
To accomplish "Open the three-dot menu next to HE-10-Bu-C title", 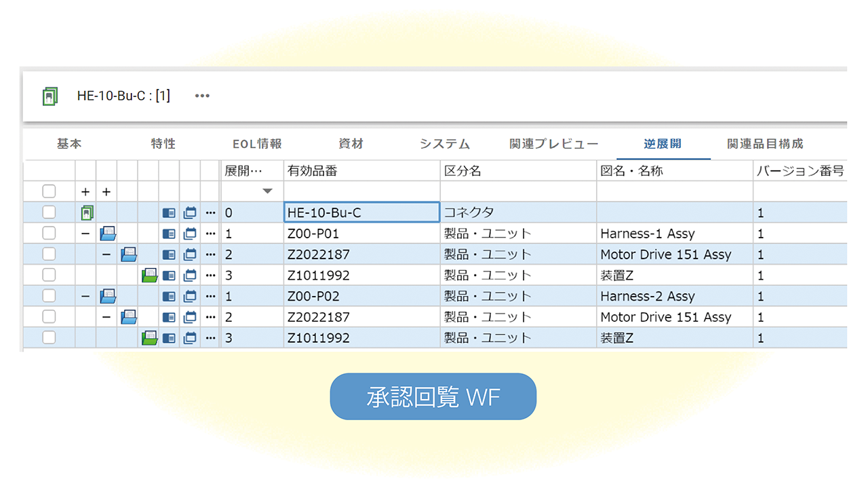I will [202, 96].
